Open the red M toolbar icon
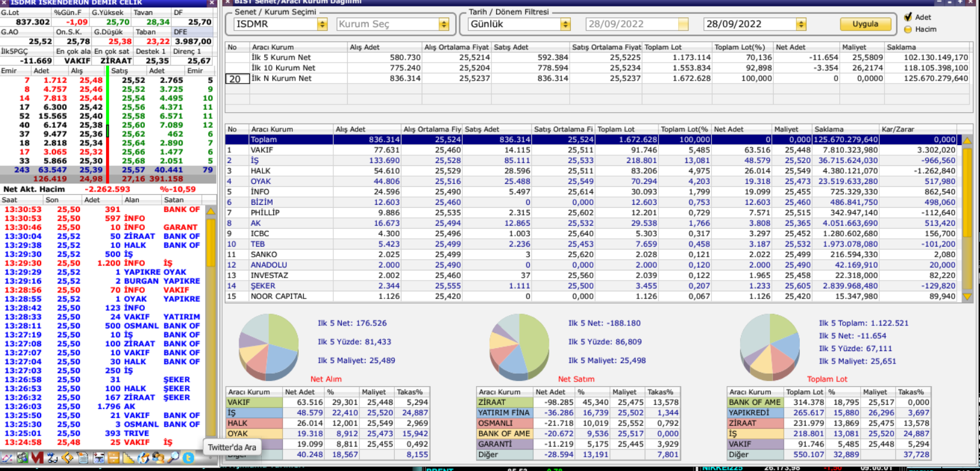This screenshot has width=980, height=471. [x=37, y=458]
